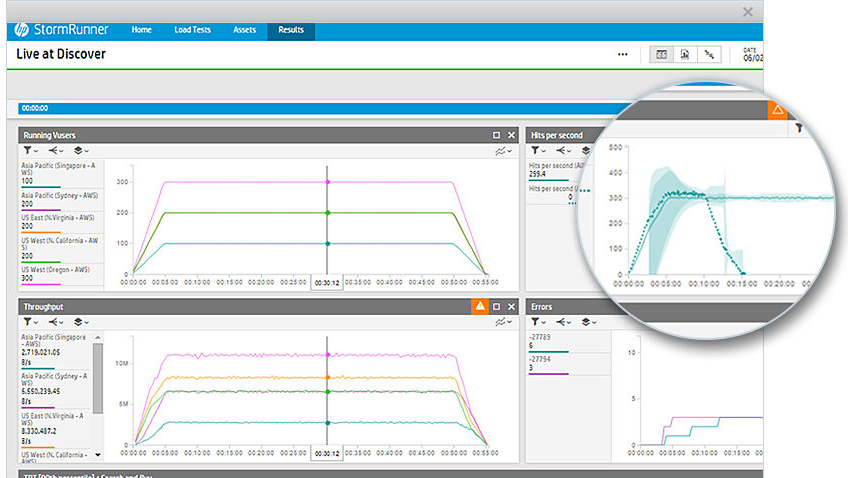
Task: Change chart type in Throughput panel
Action: click(x=503, y=322)
